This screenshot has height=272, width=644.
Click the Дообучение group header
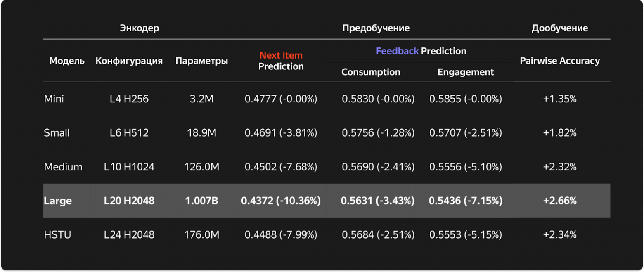(x=560, y=28)
